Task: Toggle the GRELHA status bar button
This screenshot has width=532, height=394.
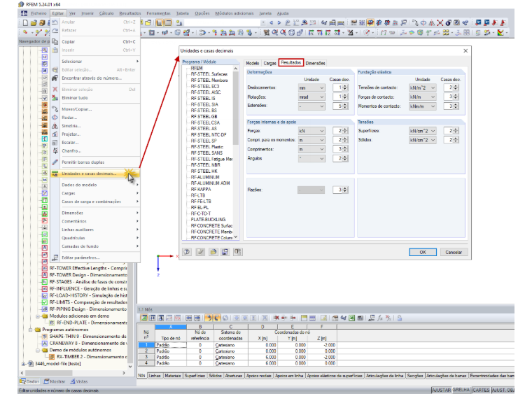Action: (x=461, y=390)
